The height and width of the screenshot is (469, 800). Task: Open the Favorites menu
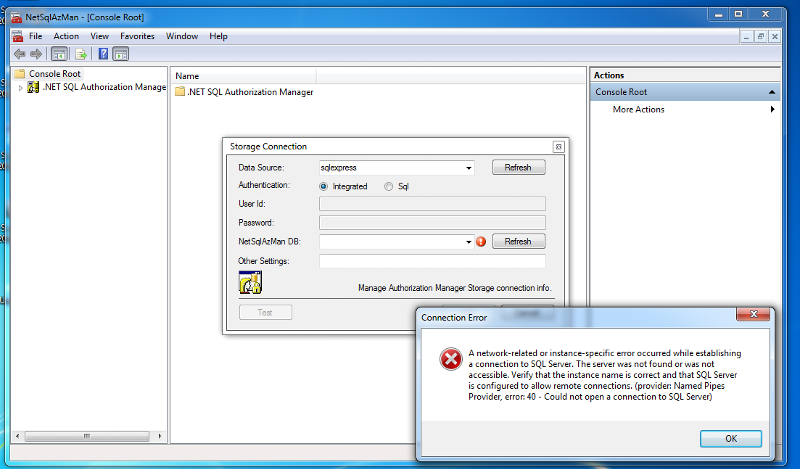(137, 36)
